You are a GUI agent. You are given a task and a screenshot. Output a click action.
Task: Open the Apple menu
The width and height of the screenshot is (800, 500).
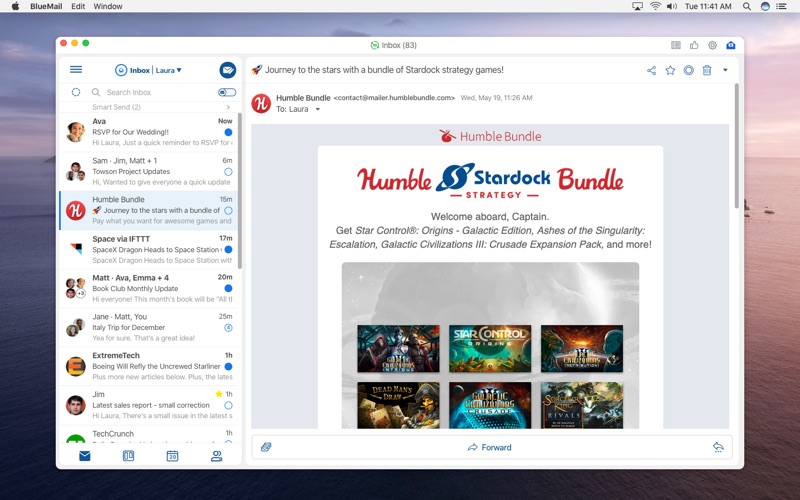tap(15, 6)
